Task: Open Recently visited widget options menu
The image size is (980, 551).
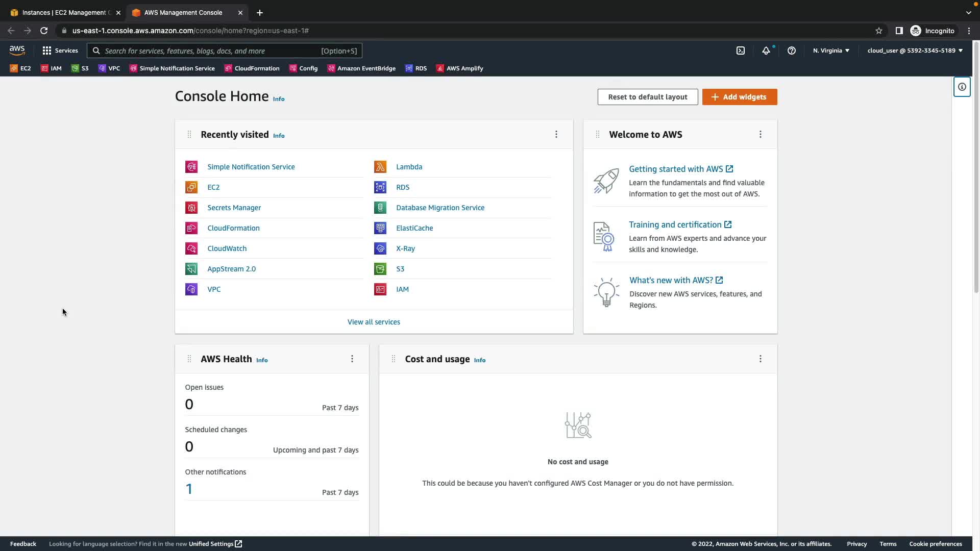Action: coord(556,134)
